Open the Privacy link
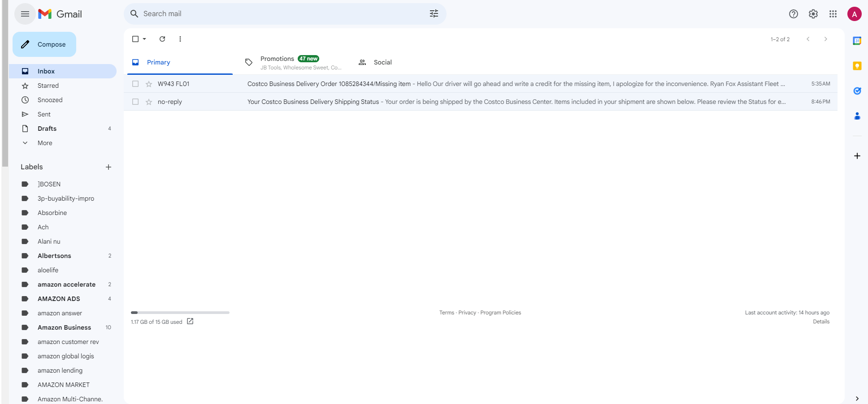 click(x=467, y=313)
